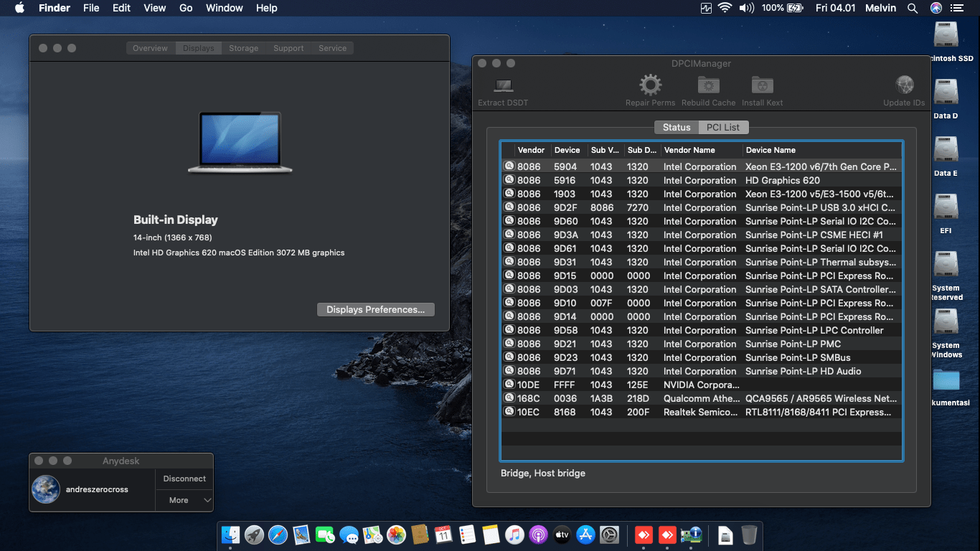
Task: Click the AnyDesk Disconnect button
Action: (184, 479)
